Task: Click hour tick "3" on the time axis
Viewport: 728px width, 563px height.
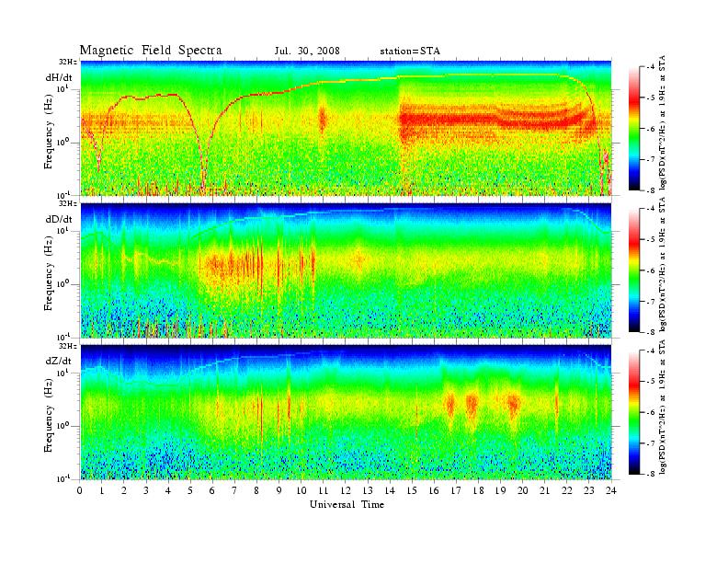Action: (x=147, y=490)
